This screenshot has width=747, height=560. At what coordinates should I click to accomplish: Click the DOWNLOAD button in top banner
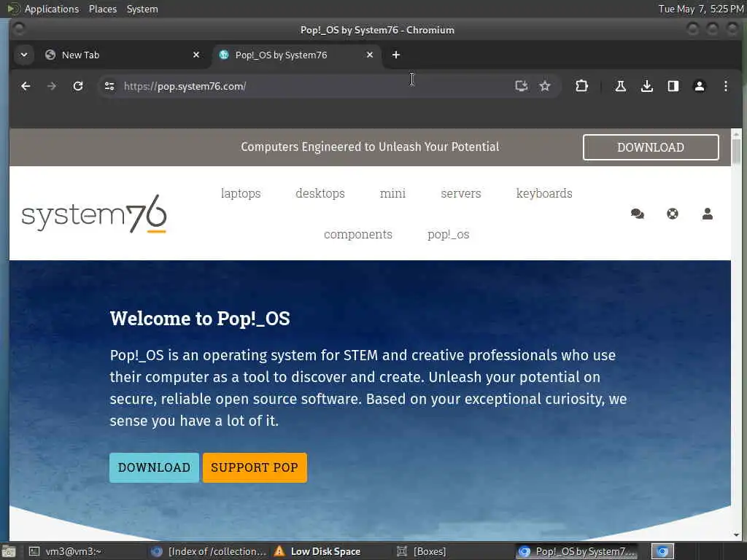click(x=651, y=147)
